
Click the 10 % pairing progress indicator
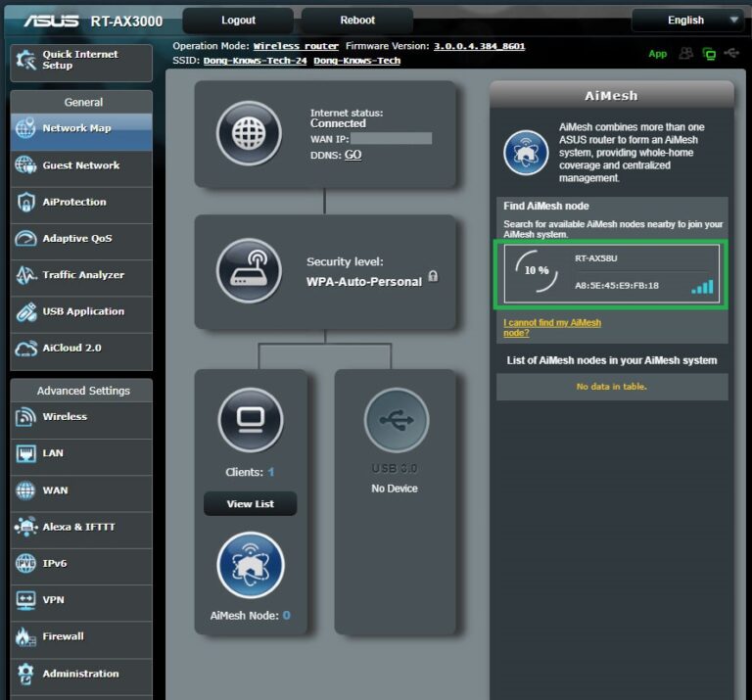pyautogui.click(x=537, y=270)
